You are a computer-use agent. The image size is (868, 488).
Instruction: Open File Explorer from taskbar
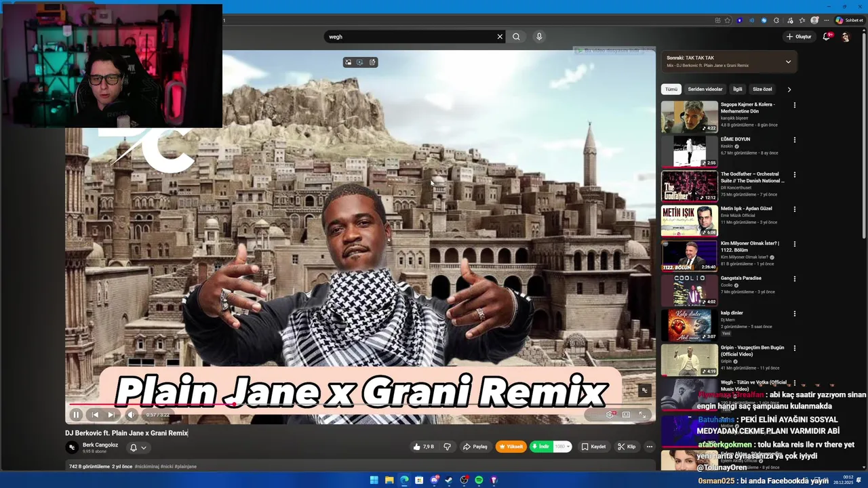click(389, 480)
